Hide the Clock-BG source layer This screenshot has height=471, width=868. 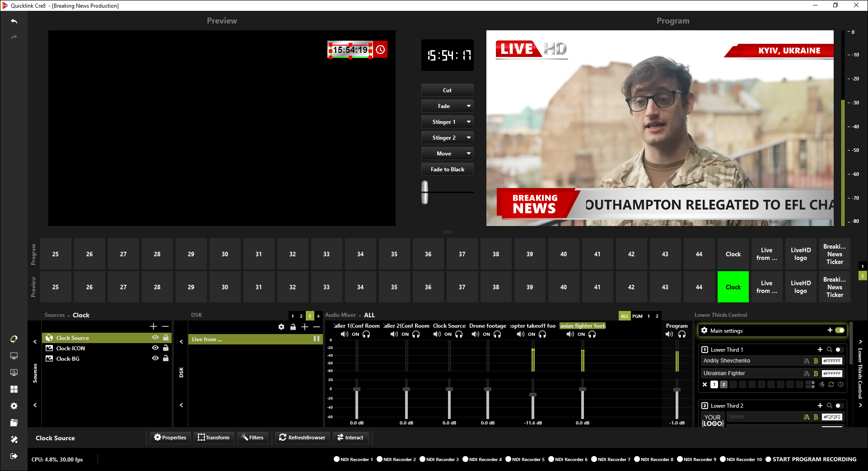[x=155, y=358]
